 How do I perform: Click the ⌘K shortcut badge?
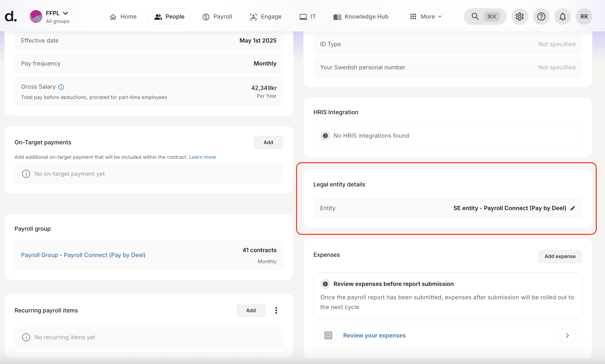coord(492,16)
